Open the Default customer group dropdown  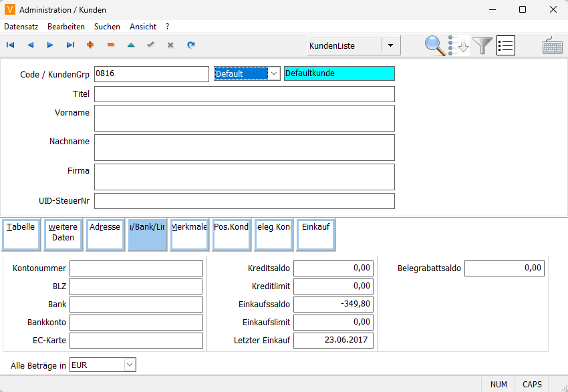[273, 73]
